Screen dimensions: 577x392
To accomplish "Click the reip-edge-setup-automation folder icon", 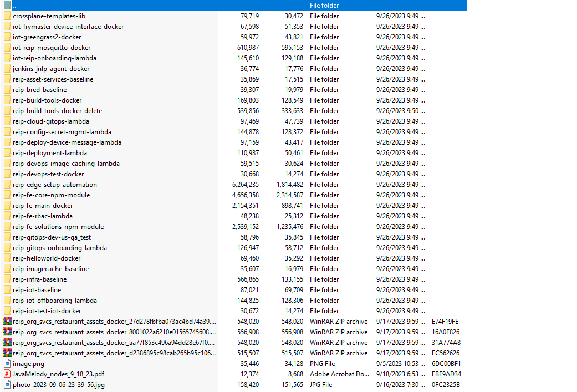I will point(7,185).
